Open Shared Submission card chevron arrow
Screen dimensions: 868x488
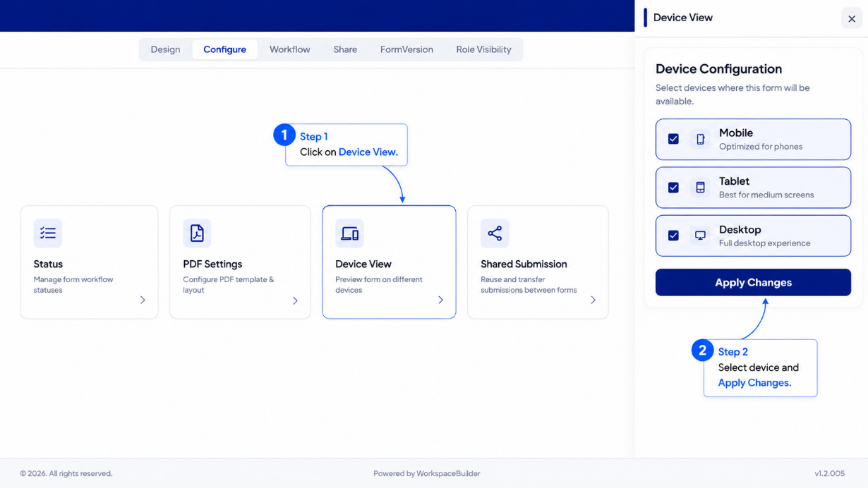(x=593, y=300)
